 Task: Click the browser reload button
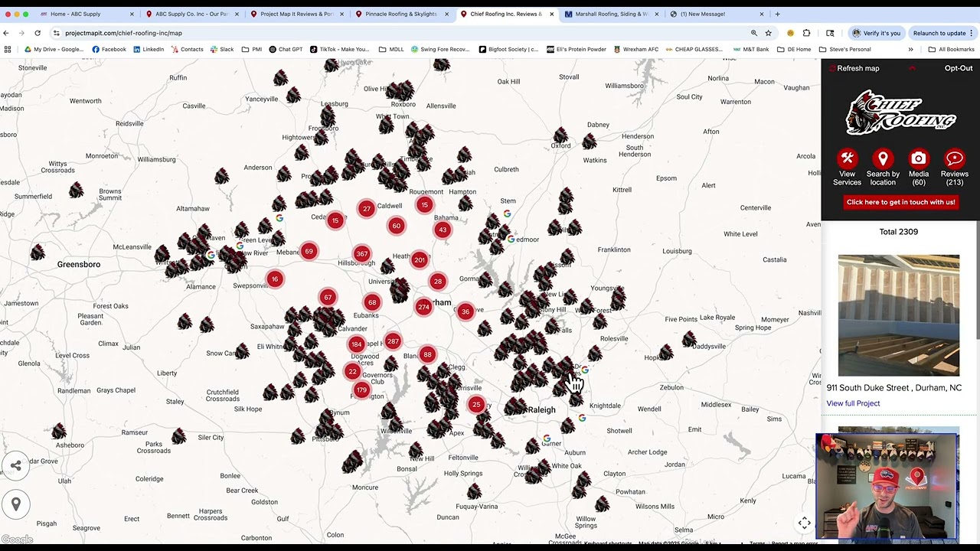[x=38, y=33]
